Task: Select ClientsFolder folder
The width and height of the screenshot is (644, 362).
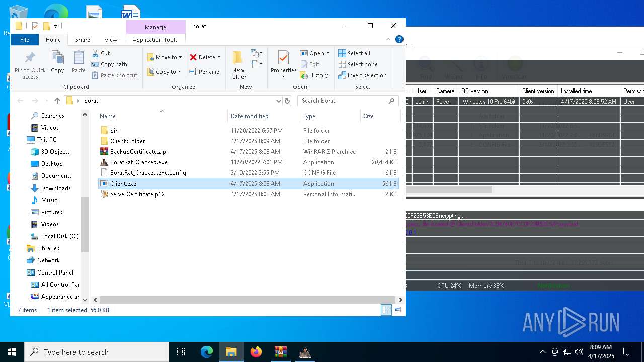Action: point(127,141)
